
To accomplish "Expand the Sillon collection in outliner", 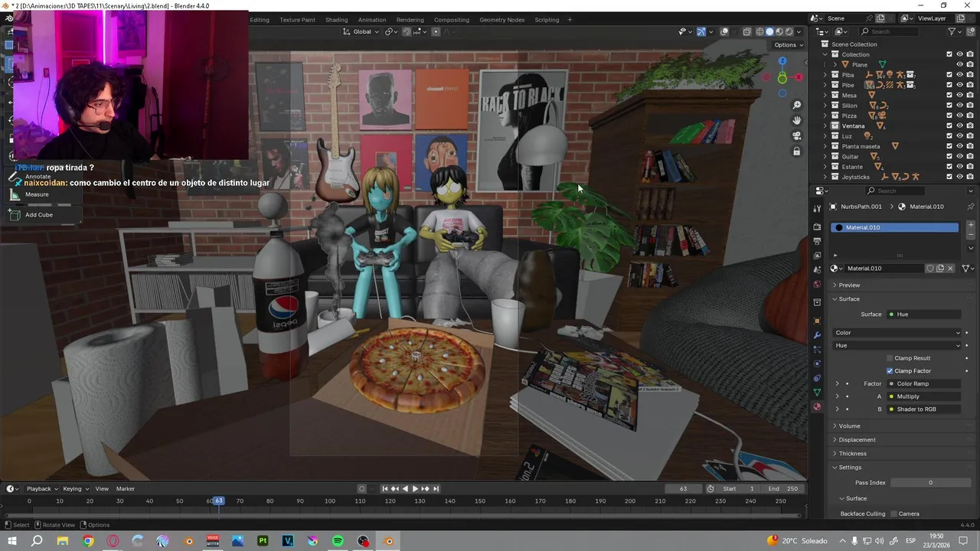I will click(x=825, y=106).
